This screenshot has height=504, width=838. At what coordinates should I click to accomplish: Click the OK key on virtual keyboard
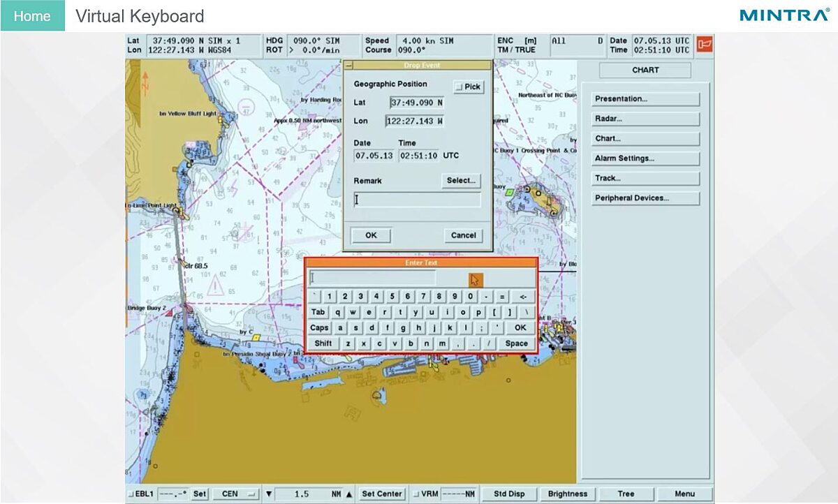[520, 327]
